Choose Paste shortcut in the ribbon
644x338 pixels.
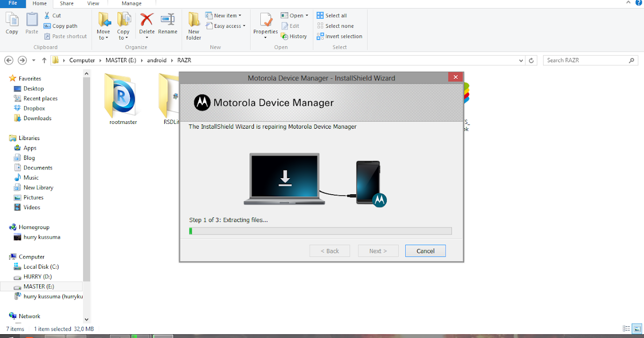tap(65, 36)
